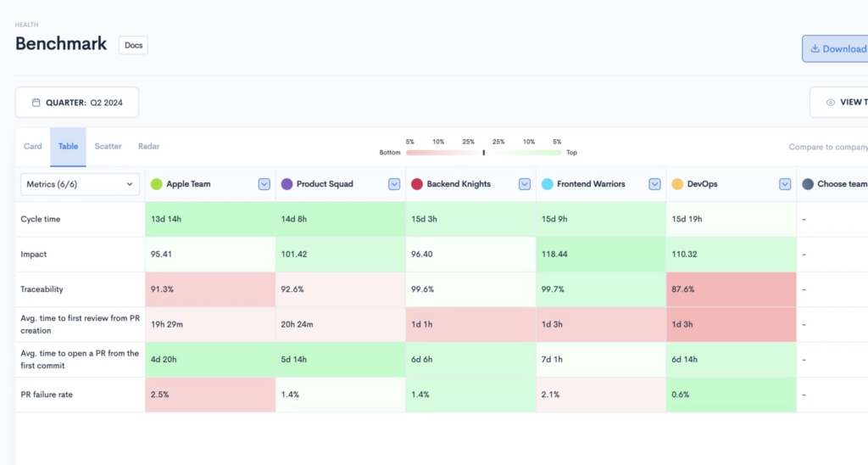
Task: Expand the Backend Knights column dropdown
Action: point(525,184)
